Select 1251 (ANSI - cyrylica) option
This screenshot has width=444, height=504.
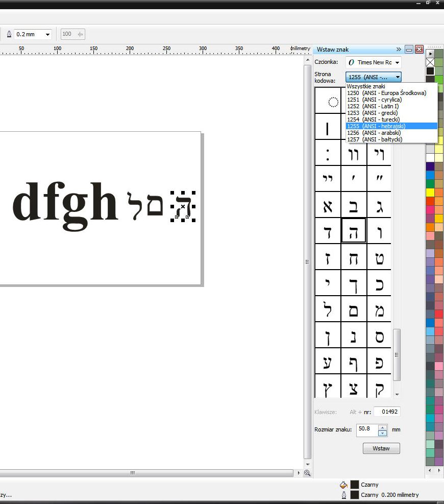[x=374, y=100]
